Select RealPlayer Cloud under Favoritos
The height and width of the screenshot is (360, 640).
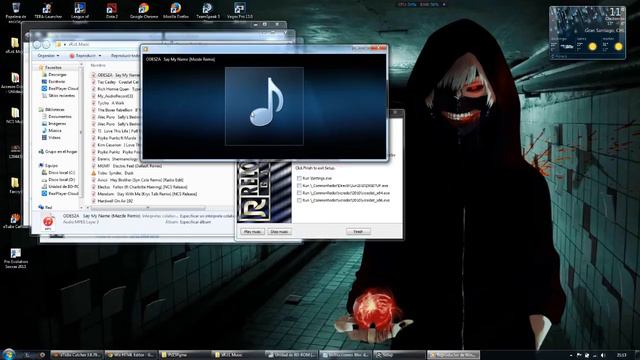(60, 89)
